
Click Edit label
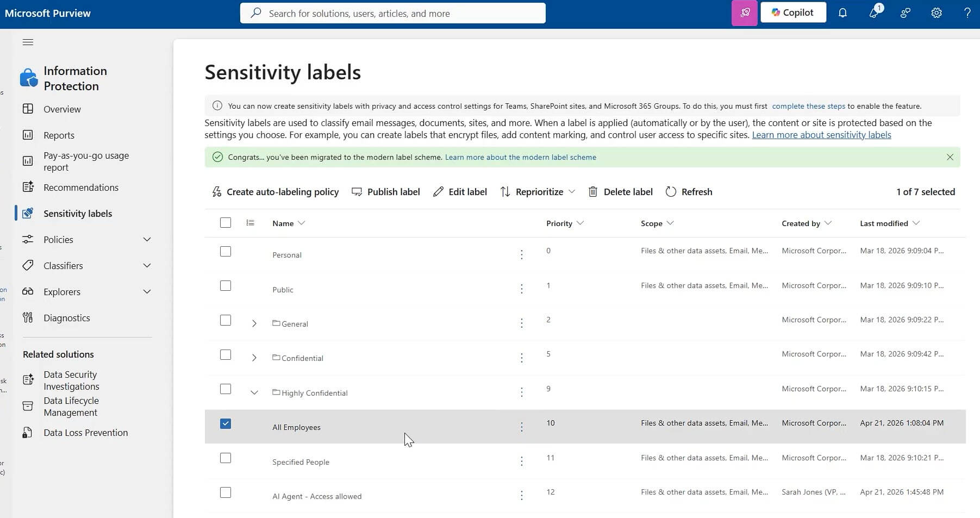tap(460, 192)
